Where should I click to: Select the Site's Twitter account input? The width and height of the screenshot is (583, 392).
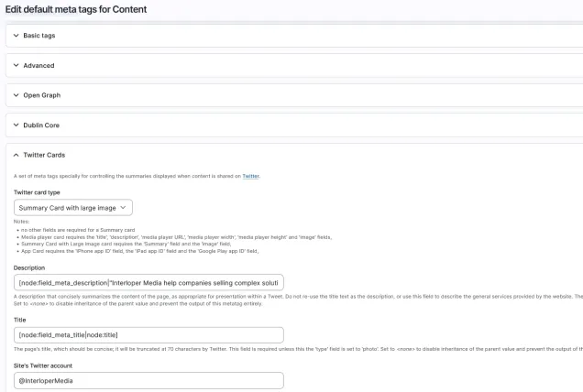tap(148, 379)
